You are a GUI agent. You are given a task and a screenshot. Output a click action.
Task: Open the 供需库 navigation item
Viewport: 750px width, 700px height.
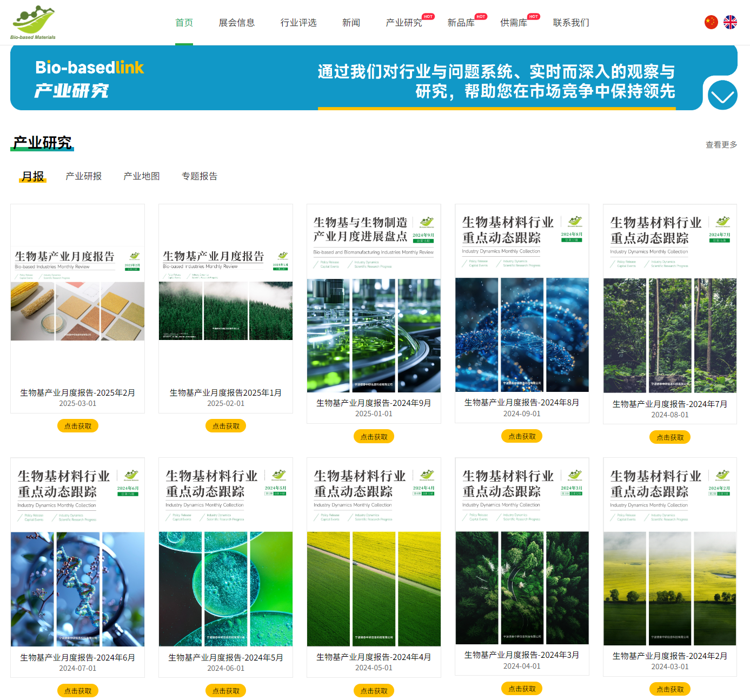[513, 23]
